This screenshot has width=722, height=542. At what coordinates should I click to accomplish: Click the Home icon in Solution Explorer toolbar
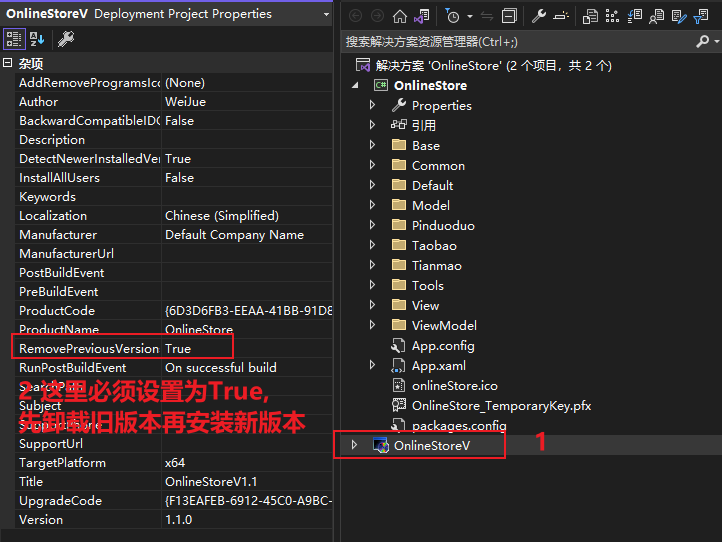400,16
